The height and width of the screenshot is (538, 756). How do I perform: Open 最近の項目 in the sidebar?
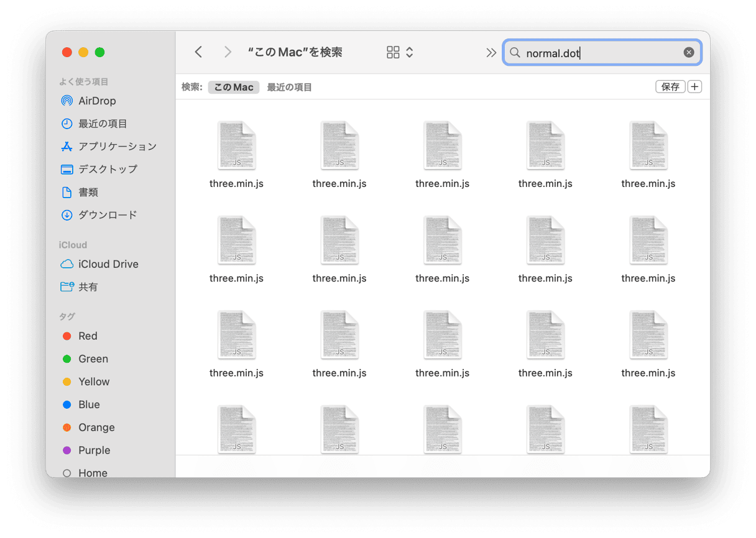pos(102,124)
